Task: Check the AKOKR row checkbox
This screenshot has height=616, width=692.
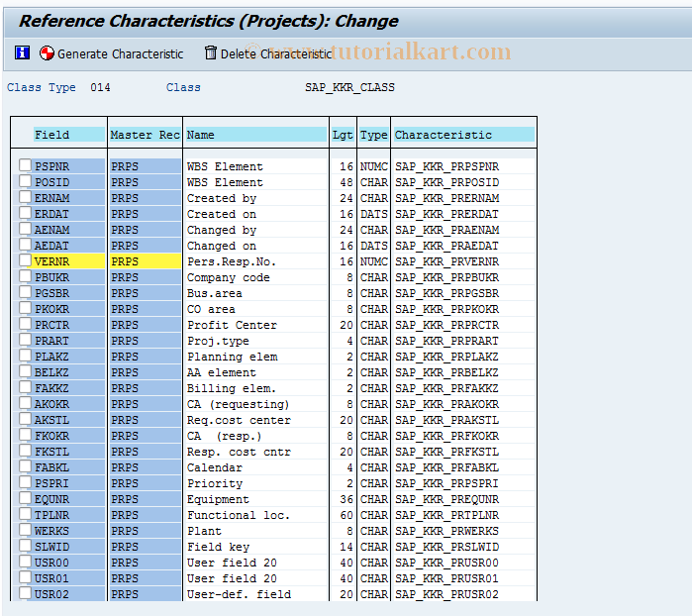Action: click(x=25, y=403)
